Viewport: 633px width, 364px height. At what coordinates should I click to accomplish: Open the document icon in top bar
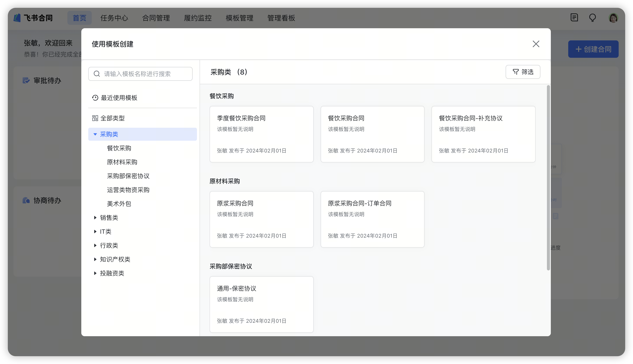pos(574,18)
